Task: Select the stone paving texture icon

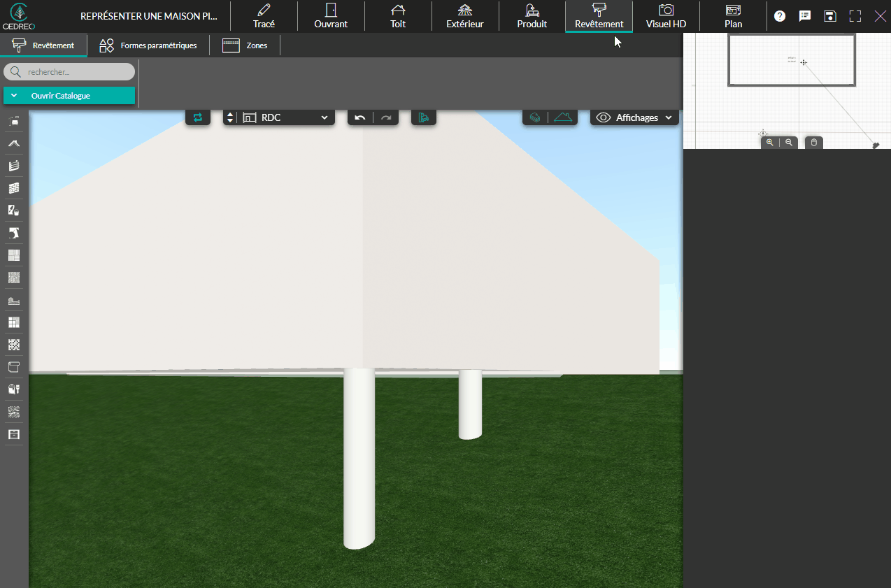Action: tap(14, 412)
